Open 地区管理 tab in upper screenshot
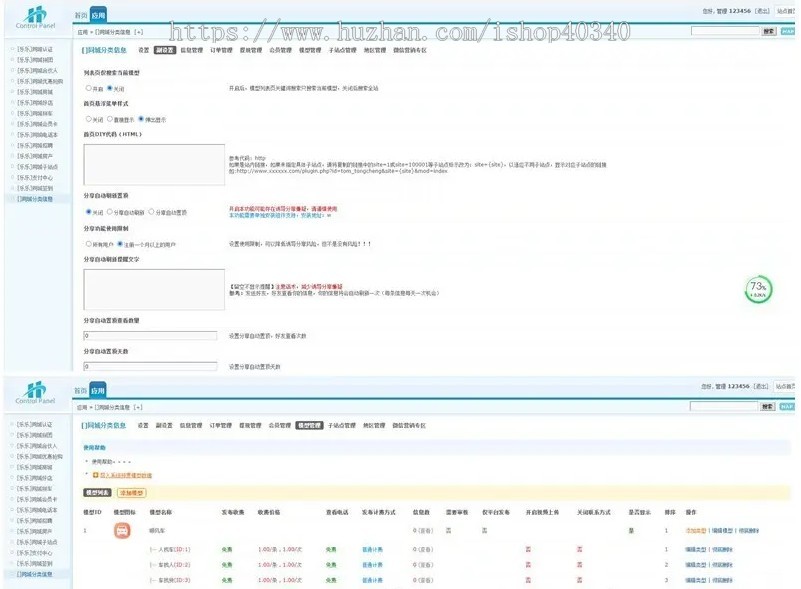This screenshot has width=801, height=589. point(375,50)
